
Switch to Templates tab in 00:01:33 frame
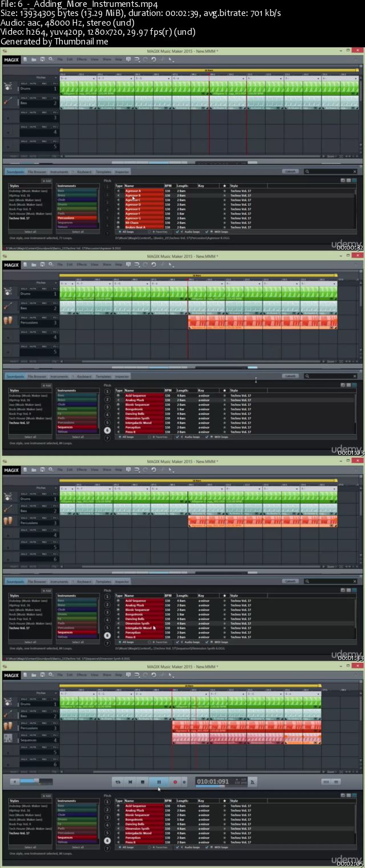coord(103,581)
